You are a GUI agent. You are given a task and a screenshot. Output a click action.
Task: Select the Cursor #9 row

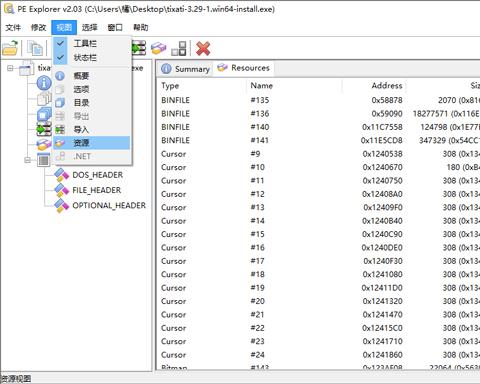click(x=318, y=154)
